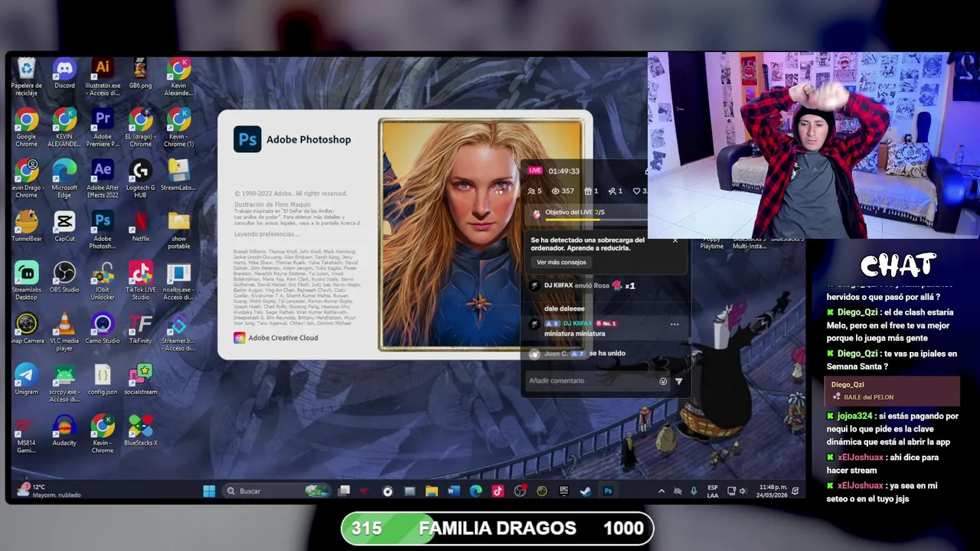Open the Logitech G HUB desktop shortcut
This screenshot has height=551, width=980.
click(140, 179)
